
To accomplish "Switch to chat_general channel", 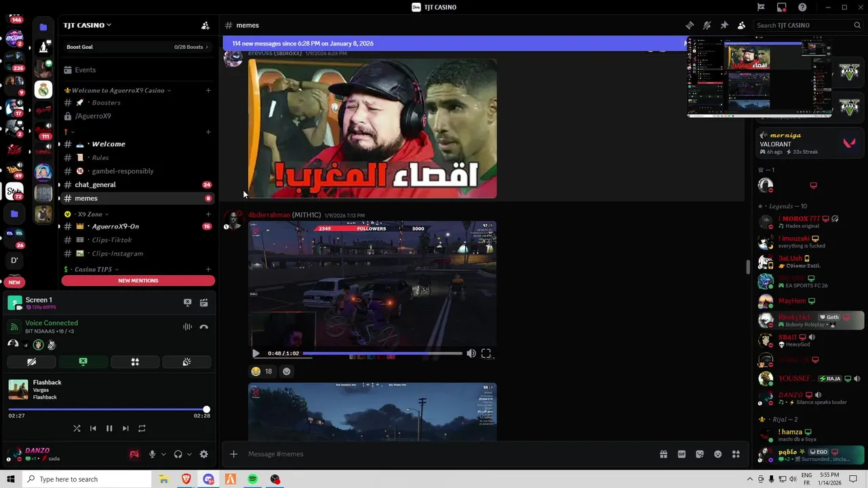I will point(138,184).
